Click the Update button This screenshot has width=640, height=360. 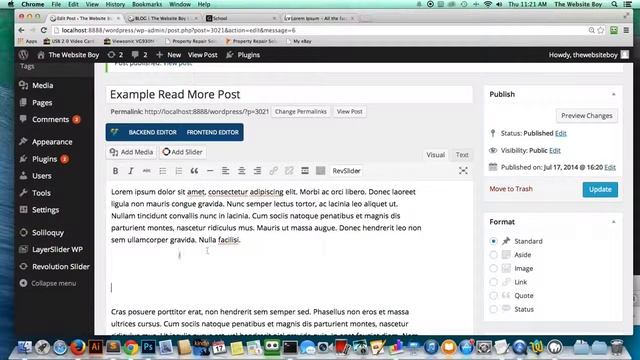click(600, 189)
